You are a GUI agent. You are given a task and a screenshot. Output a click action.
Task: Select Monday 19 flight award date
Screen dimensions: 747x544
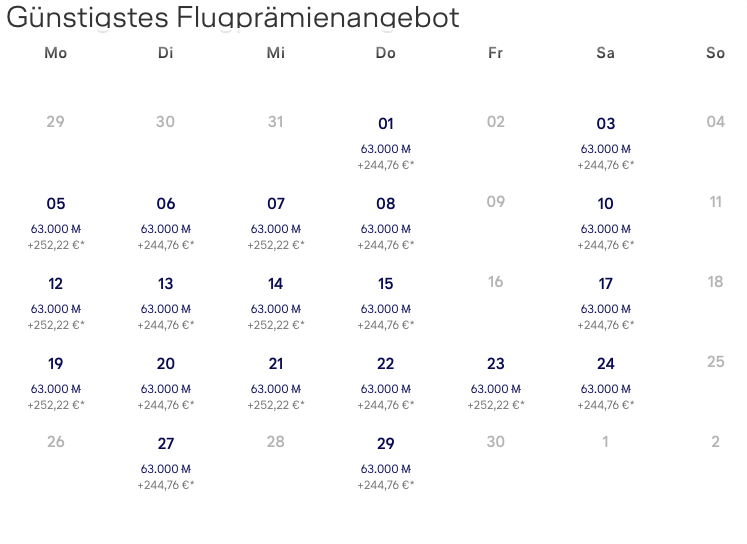point(56,381)
